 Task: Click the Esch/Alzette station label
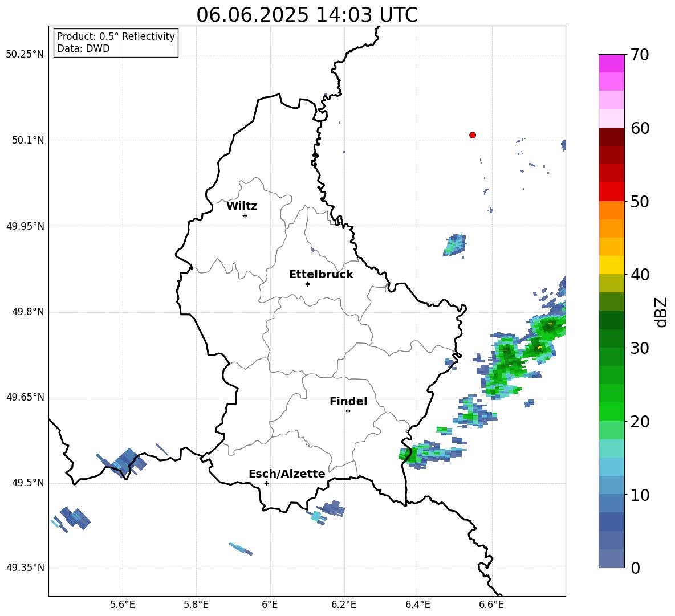287,474
